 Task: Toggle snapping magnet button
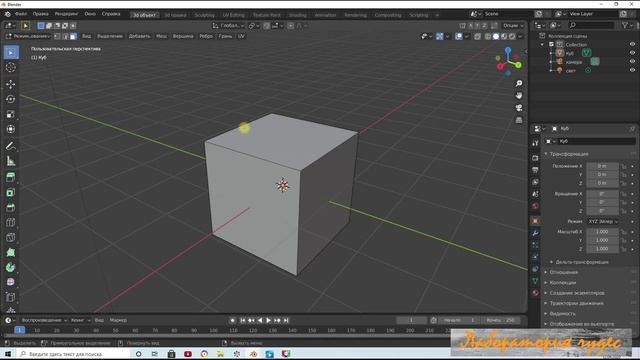click(x=266, y=26)
